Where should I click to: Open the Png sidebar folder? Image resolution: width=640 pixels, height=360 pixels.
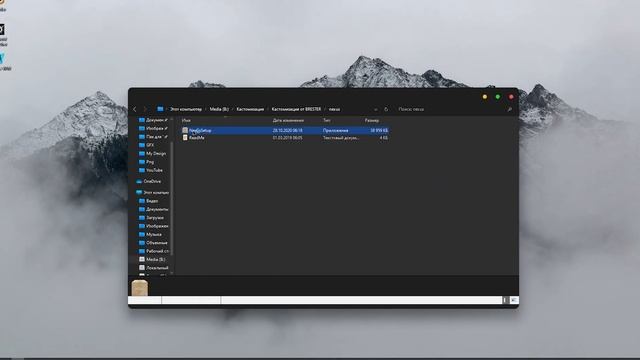147,162
